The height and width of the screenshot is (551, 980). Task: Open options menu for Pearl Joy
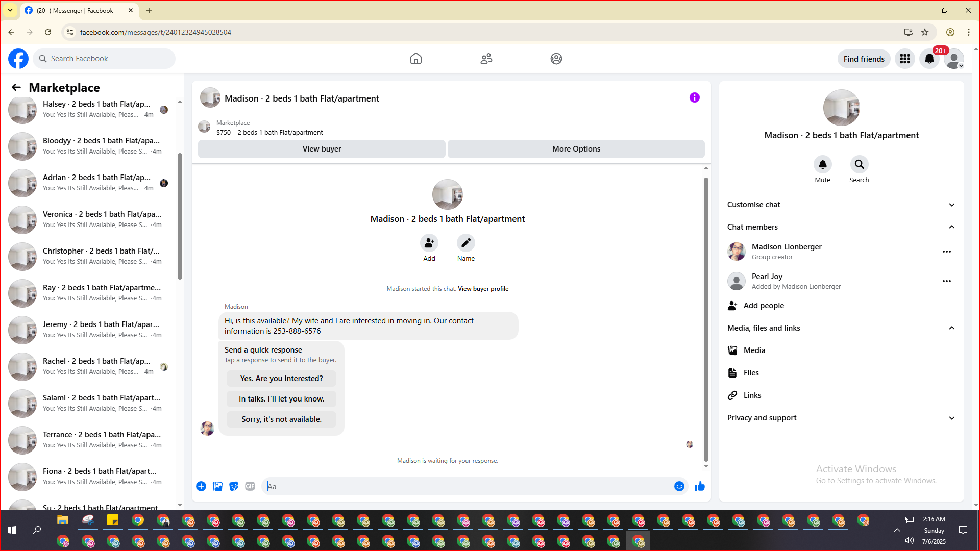click(946, 281)
